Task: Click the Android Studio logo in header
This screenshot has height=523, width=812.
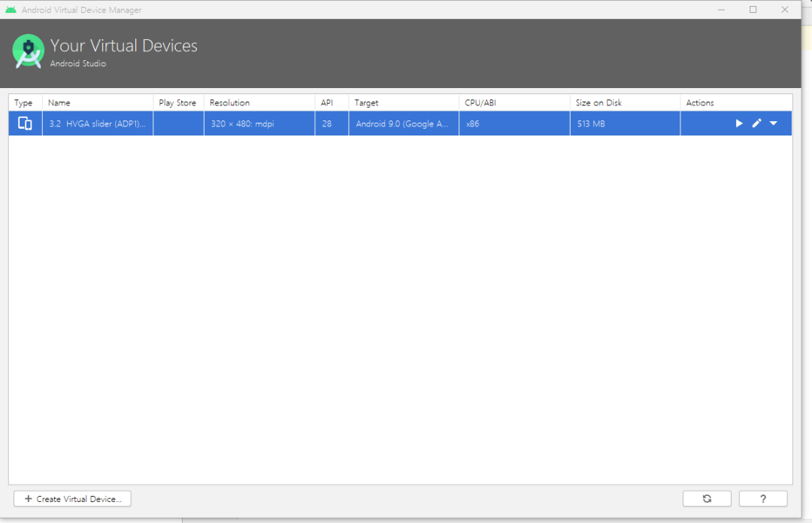Action: point(28,51)
